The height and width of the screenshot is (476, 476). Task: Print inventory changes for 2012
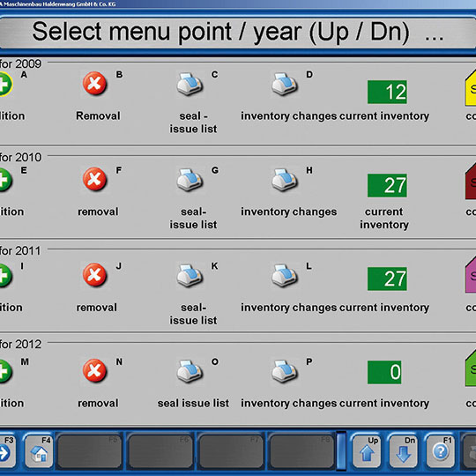click(x=285, y=371)
